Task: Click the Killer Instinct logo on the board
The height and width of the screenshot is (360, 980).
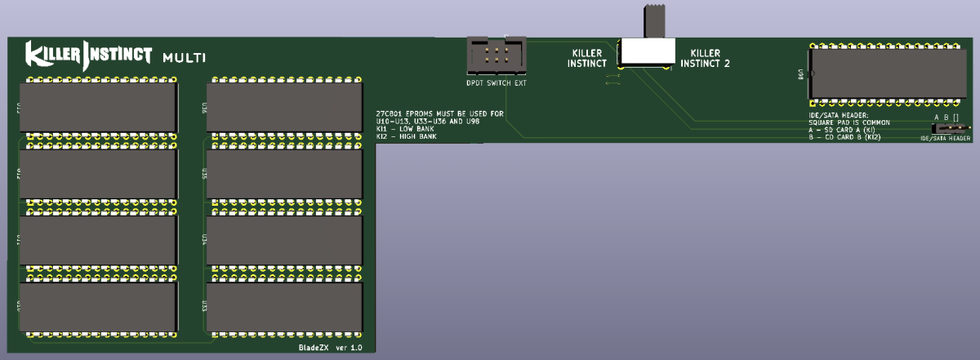Action: pyautogui.click(x=89, y=55)
